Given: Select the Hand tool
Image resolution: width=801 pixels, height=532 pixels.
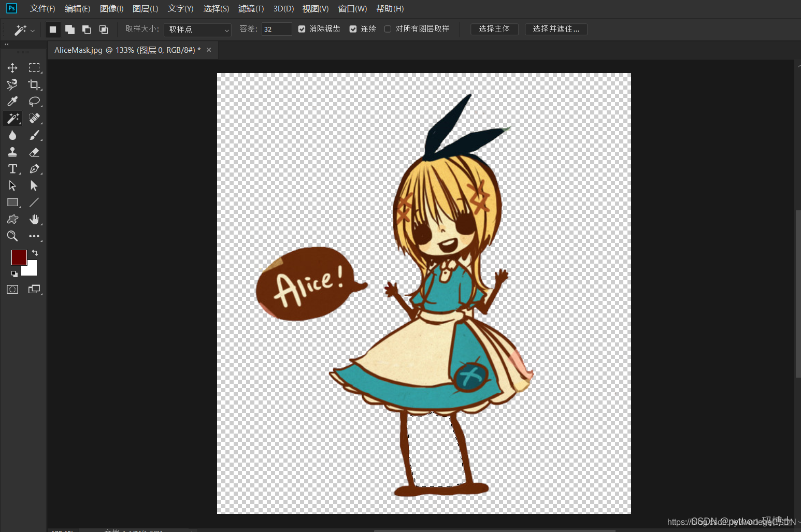Looking at the screenshot, I should click(x=34, y=219).
